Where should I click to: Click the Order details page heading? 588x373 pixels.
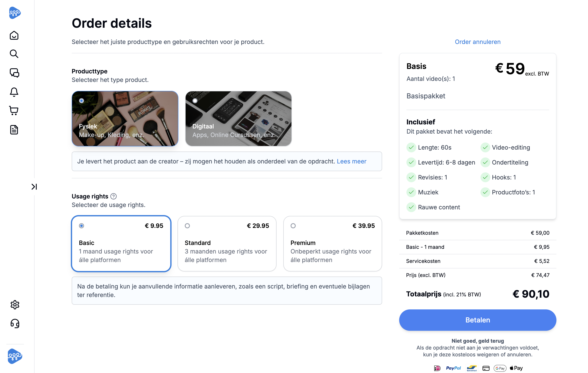(x=112, y=23)
